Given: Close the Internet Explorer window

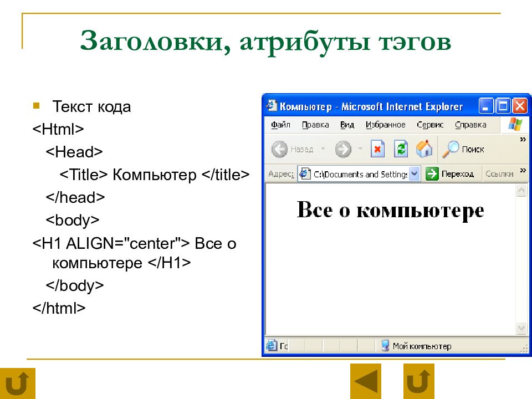Looking at the screenshot, I should coord(520,106).
